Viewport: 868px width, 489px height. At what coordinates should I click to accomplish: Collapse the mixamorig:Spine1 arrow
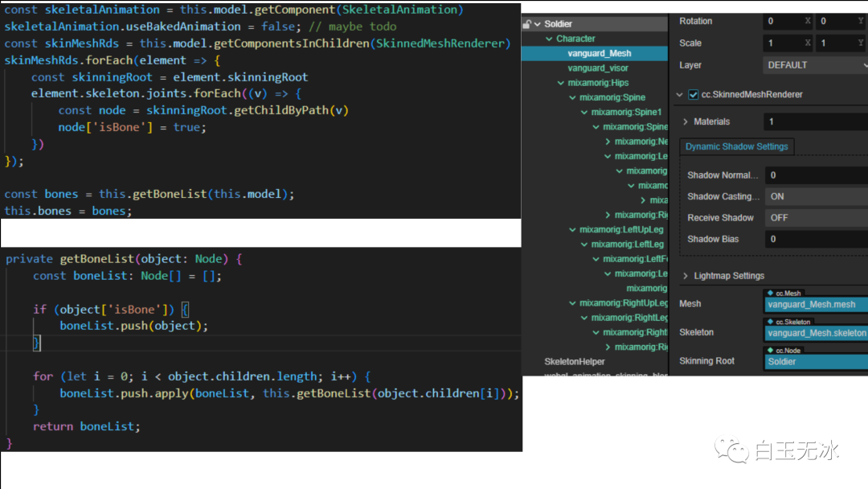coord(584,113)
